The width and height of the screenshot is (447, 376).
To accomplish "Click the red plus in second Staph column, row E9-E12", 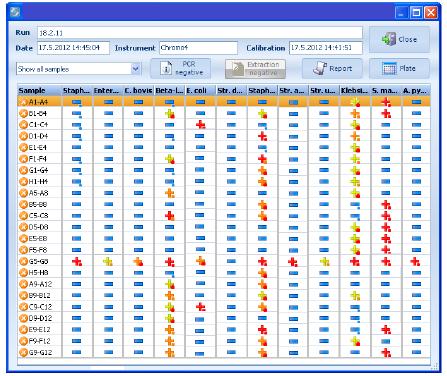I will pos(262,330).
